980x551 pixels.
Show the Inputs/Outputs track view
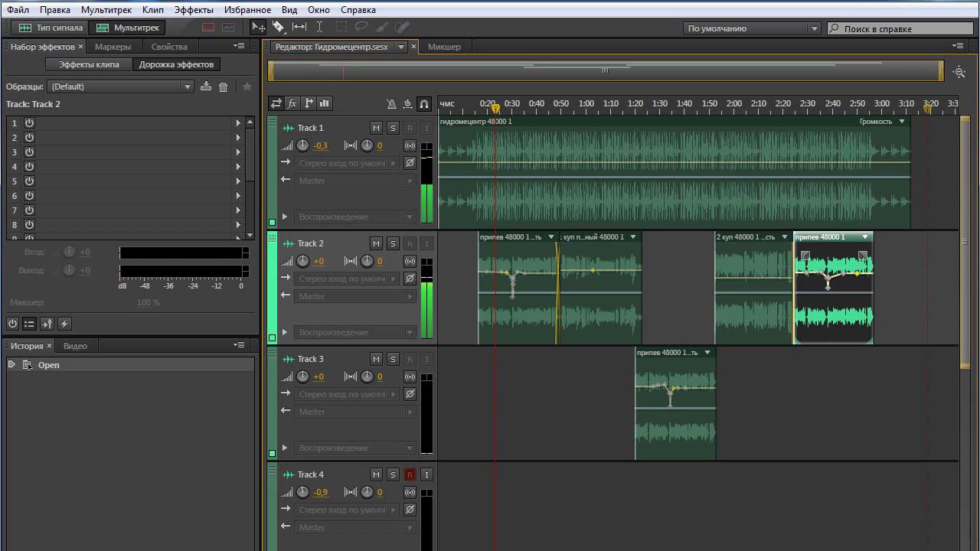(276, 103)
